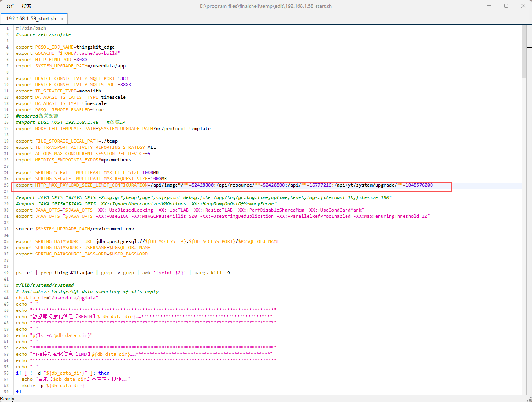532x402 pixels.
Task: Click the DEVICE_CONNECTIVITY_MQTT_PORT=1883 line
Action: [72, 78]
